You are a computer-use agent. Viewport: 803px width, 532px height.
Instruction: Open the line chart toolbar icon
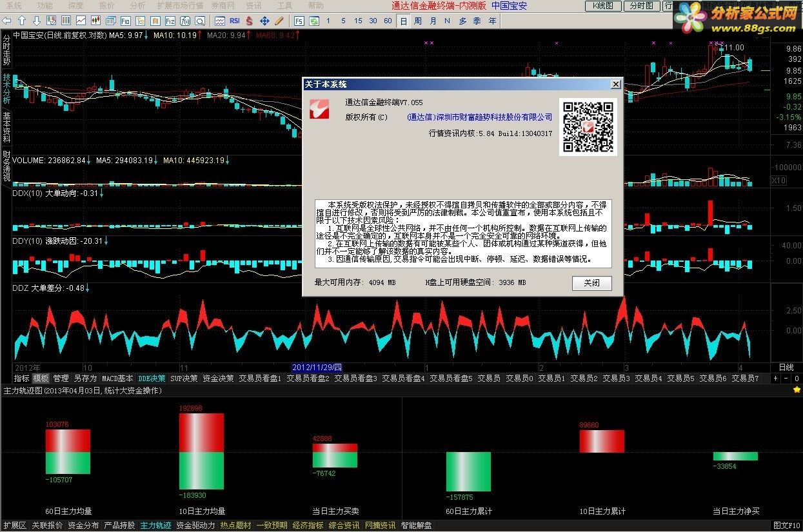pos(81,21)
